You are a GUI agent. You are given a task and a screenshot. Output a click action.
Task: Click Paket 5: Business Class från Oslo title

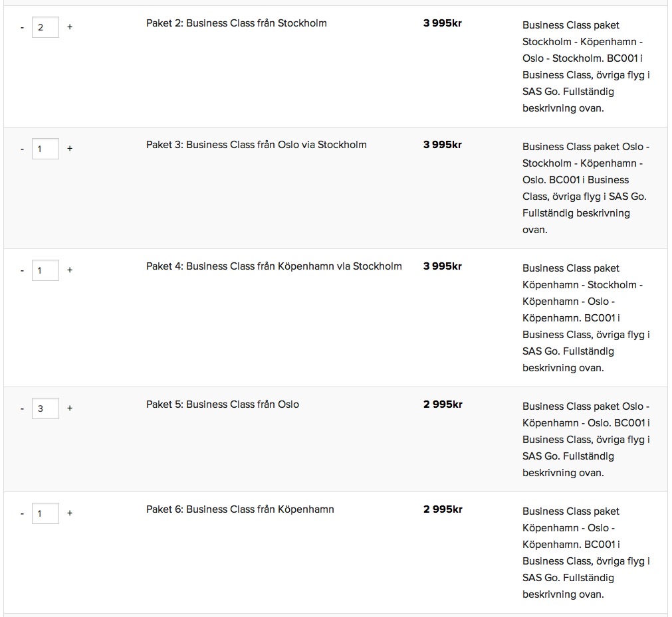(222, 404)
